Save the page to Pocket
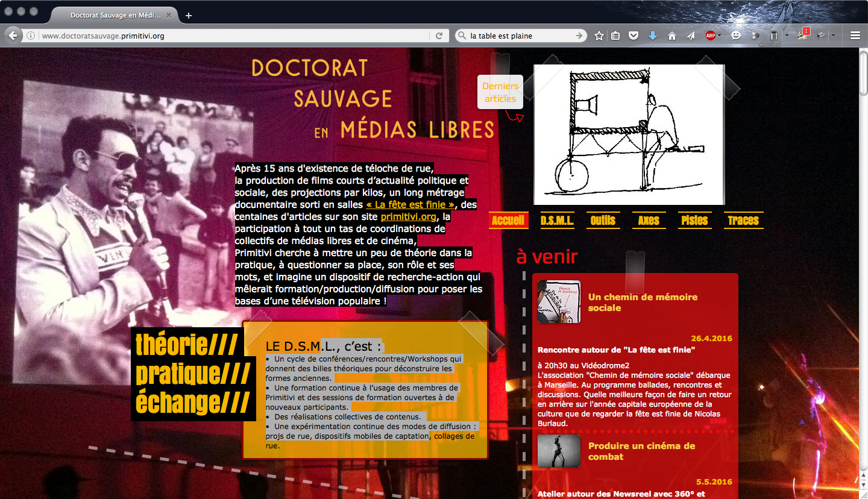The width and height of the screenshot is (868, 499). pos(634,36)
